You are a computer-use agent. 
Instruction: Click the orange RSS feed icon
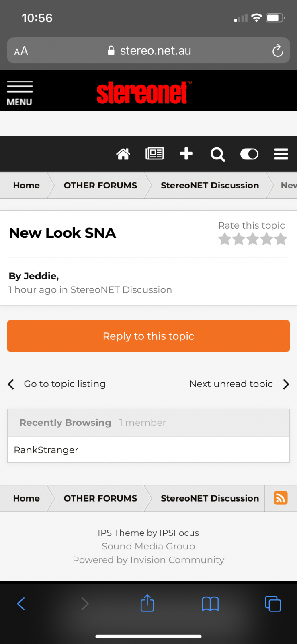pyautogui.click(x=281, y=498)
